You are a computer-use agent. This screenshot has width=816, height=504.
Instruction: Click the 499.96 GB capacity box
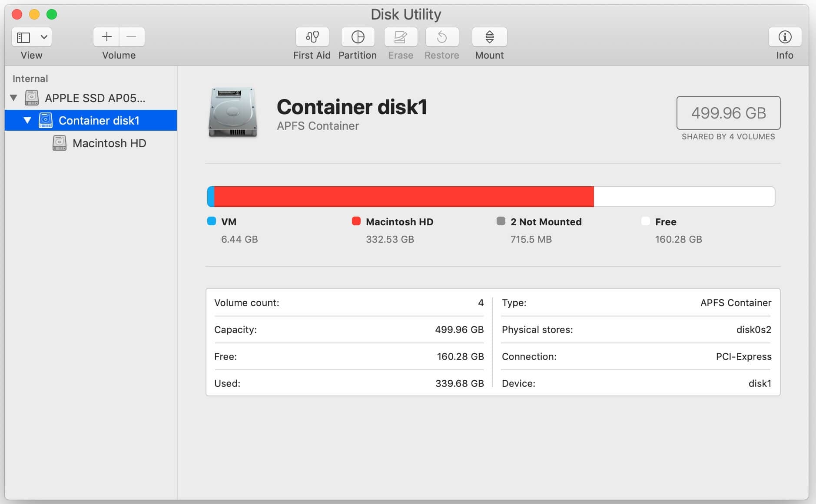click(x=728, y=113)
